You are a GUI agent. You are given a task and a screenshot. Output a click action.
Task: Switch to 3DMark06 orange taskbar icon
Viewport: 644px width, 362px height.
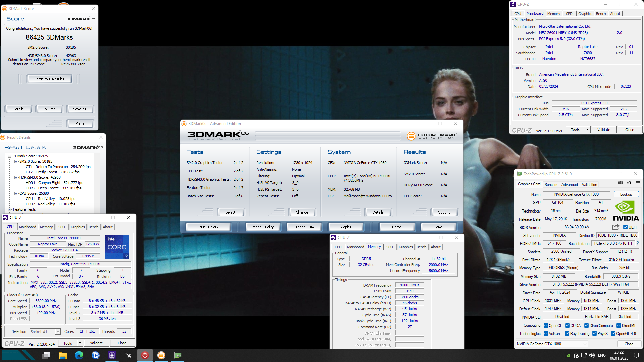[161, 355]
